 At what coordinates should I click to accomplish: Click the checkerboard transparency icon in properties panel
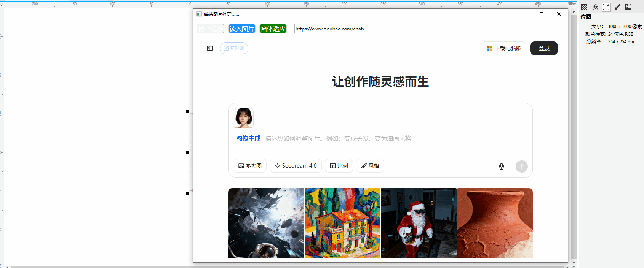pos(584,7)
